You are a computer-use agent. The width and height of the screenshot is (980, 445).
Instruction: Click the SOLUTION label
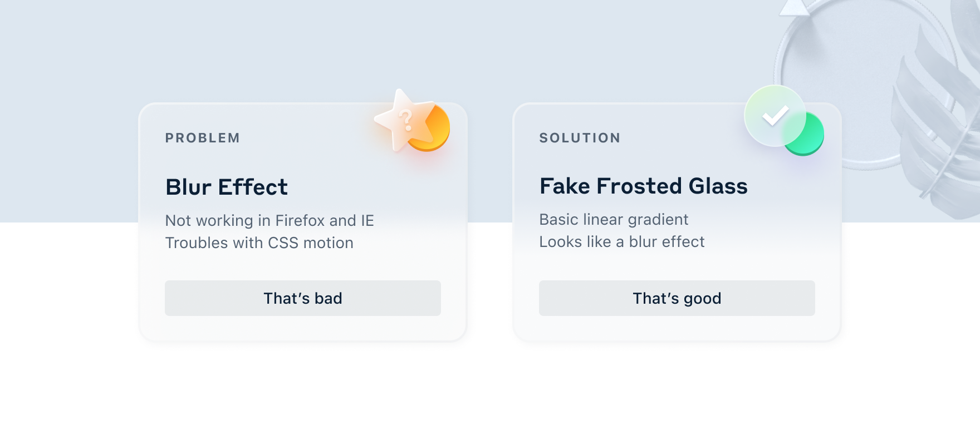point(580,138)
